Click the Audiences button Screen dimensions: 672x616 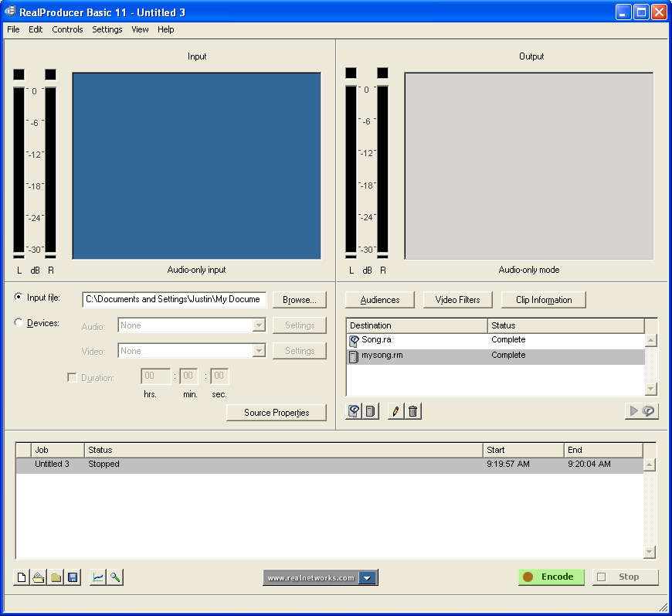click(x=380, y=300)
